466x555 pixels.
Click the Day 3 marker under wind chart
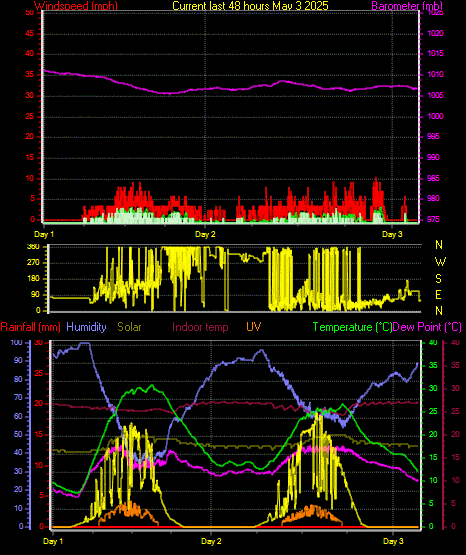pos(392,234)
